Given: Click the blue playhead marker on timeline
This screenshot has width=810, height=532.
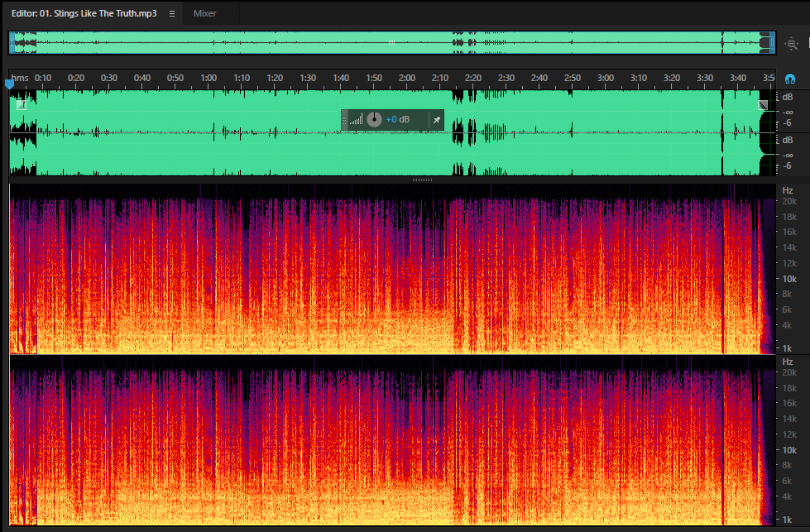Looking at the screenshot, I should click(9, 83).
